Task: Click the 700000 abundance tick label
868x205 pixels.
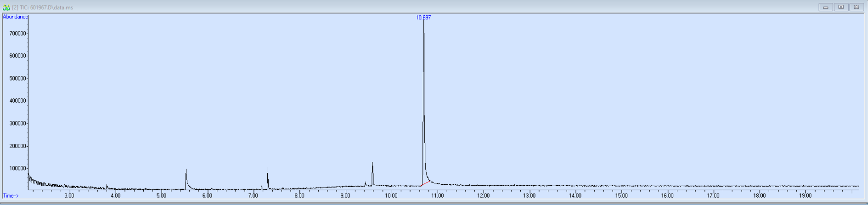Action: click(18, 34)
